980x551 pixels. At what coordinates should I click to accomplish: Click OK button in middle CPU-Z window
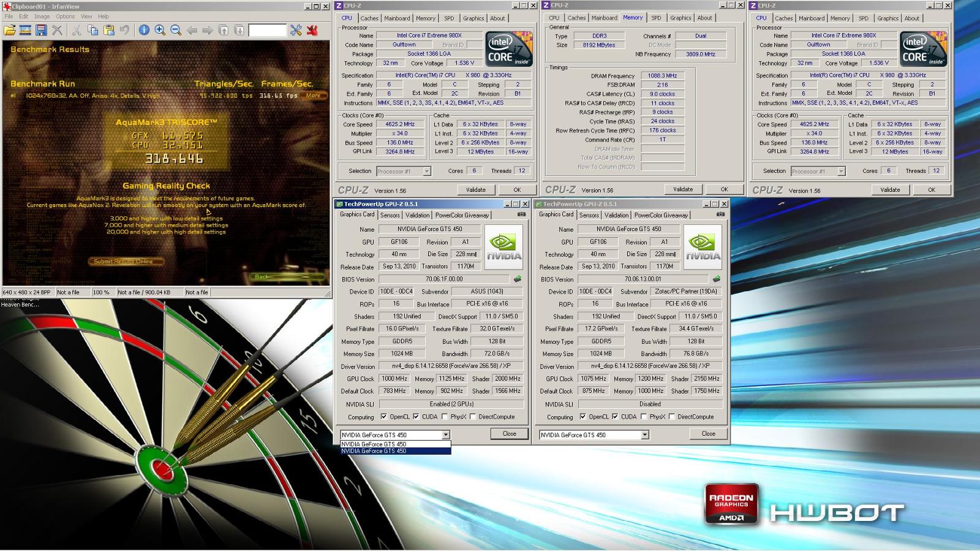pyautogui.click(x=724, y=189)
